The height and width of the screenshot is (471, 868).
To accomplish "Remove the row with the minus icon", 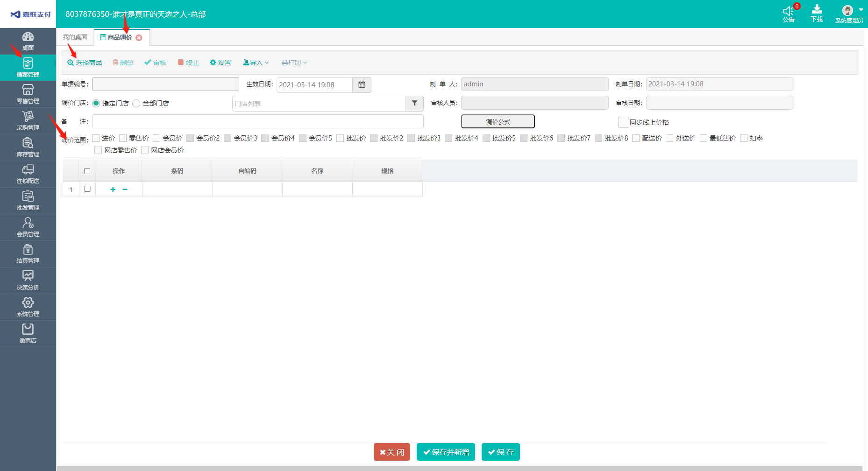I will (x=125, y=190).
